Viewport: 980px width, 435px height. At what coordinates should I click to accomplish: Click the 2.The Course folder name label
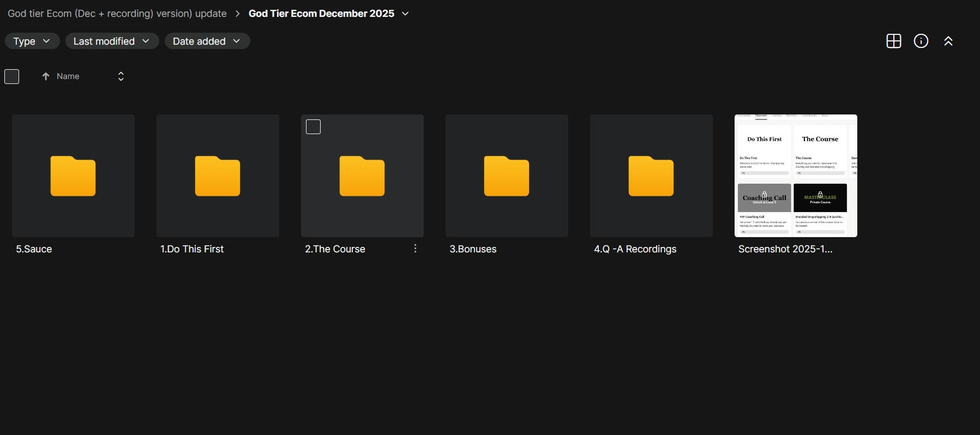click(x=335, y=249)
